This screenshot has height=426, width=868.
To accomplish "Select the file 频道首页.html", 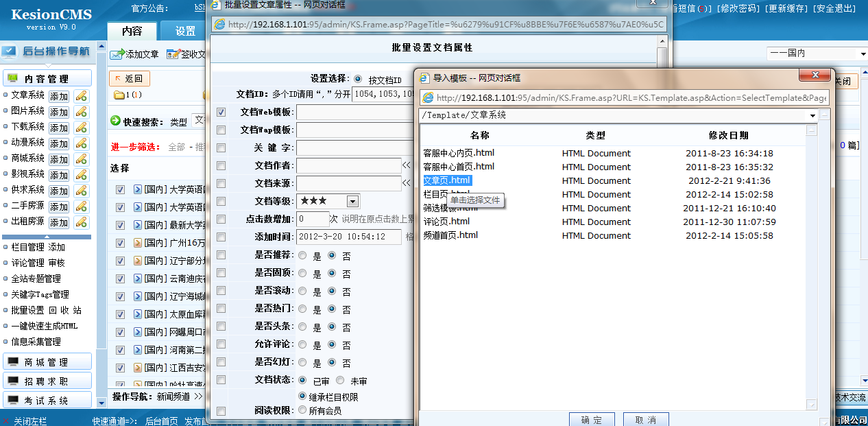I will 450,235.
